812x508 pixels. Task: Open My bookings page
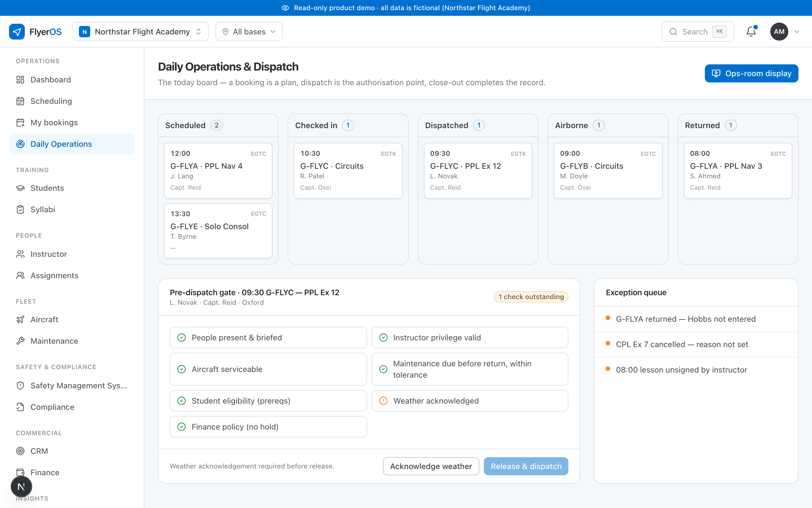click(x=72, y=123)
